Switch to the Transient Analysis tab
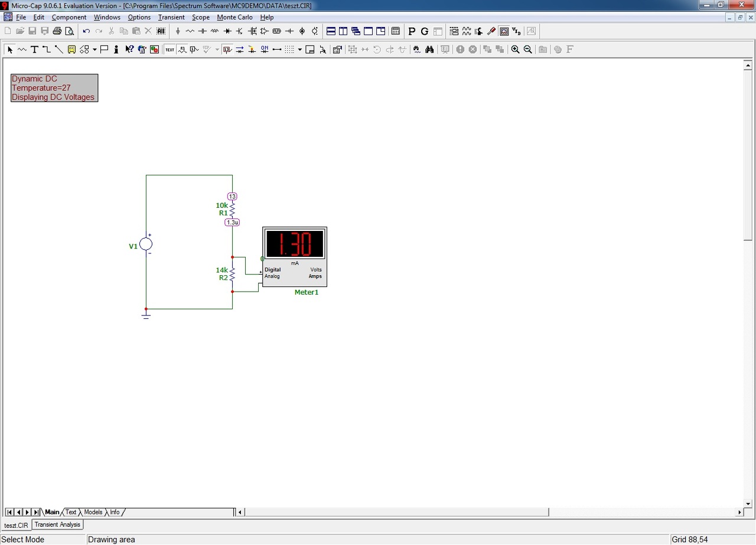The image size is (756, 545). [x=58, y=524]
